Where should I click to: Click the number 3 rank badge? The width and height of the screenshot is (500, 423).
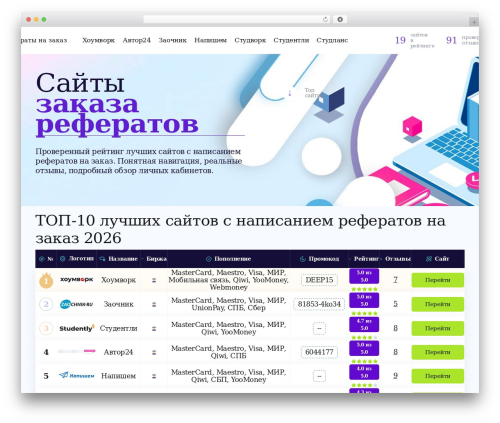click(x=46, y=328)
